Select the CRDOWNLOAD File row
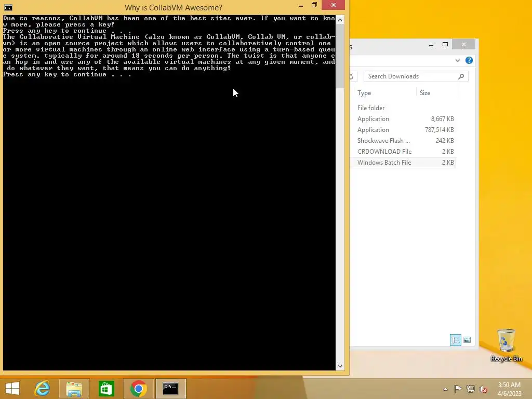532x399 pixels. tap(403, 151)
